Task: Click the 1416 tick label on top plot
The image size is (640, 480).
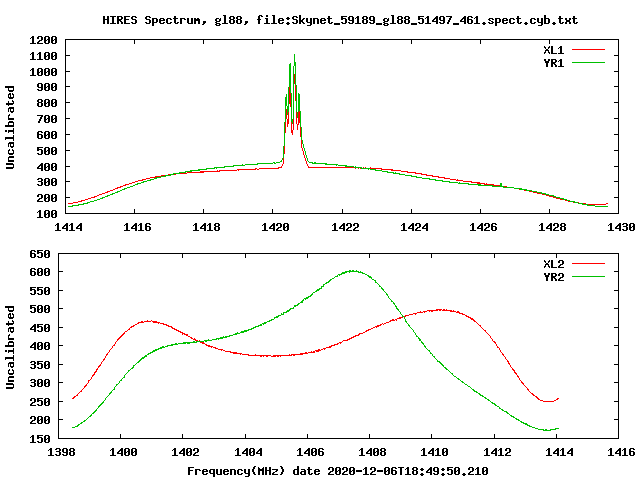Action: (x=137, y=227)
